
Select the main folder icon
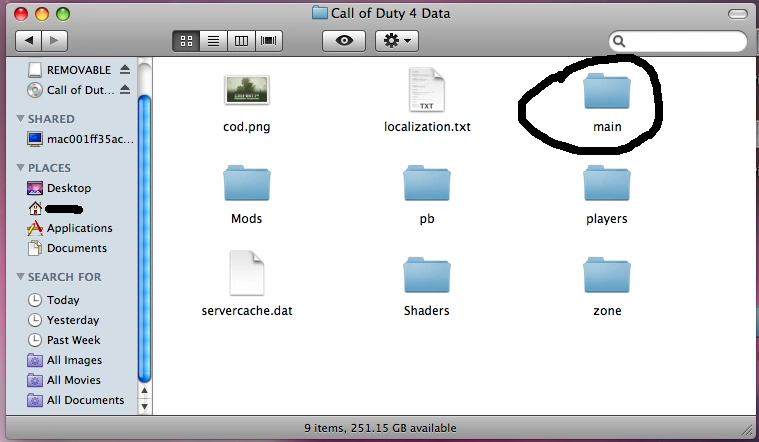607,91
